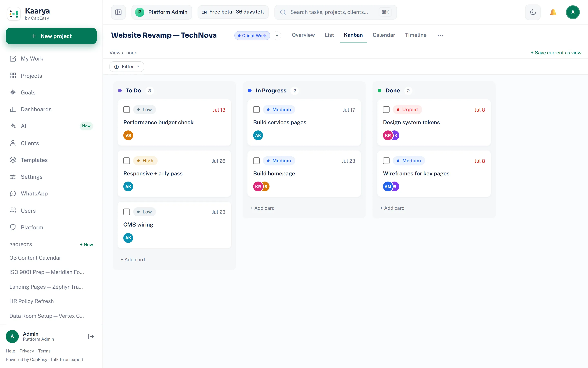Open WhatsApp integration page
This screenshot has width=588, height=368.
pyautogui.click(x=51, y=193)
